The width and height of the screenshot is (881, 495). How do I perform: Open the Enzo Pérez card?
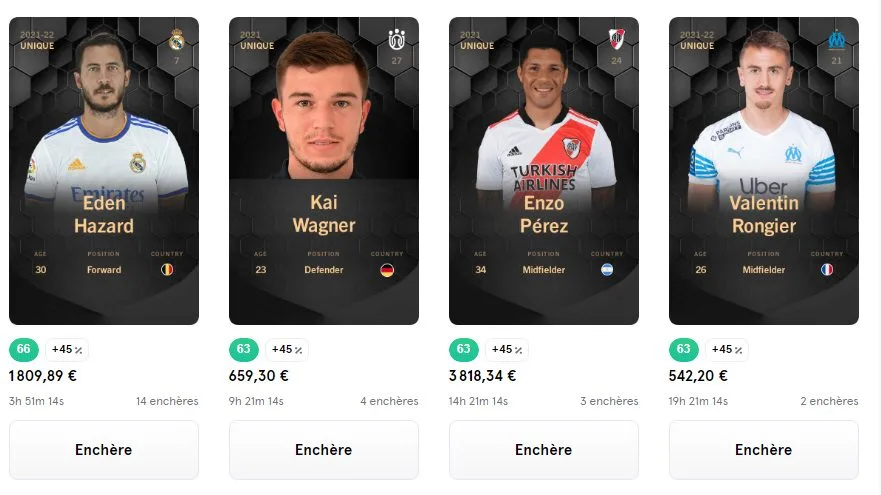544,171
